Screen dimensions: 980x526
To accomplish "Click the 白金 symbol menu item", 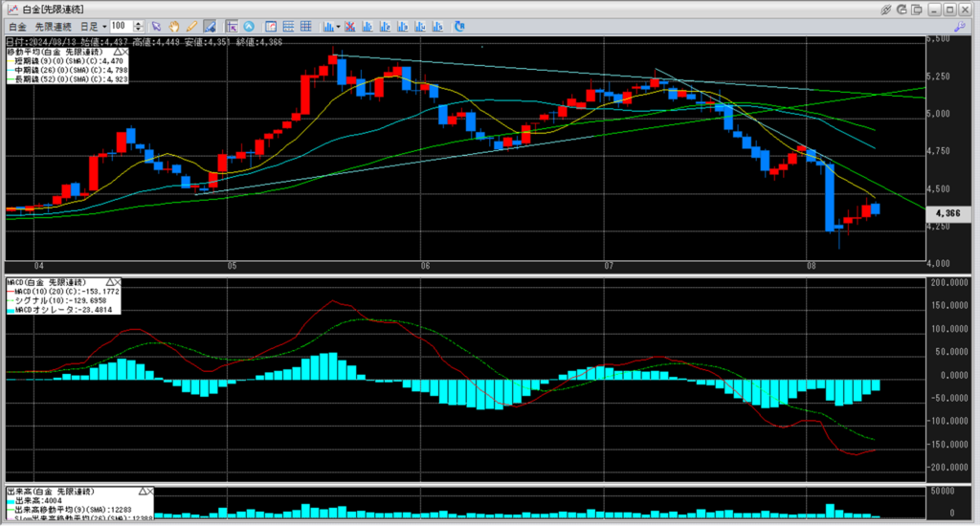I will [17, 26].
